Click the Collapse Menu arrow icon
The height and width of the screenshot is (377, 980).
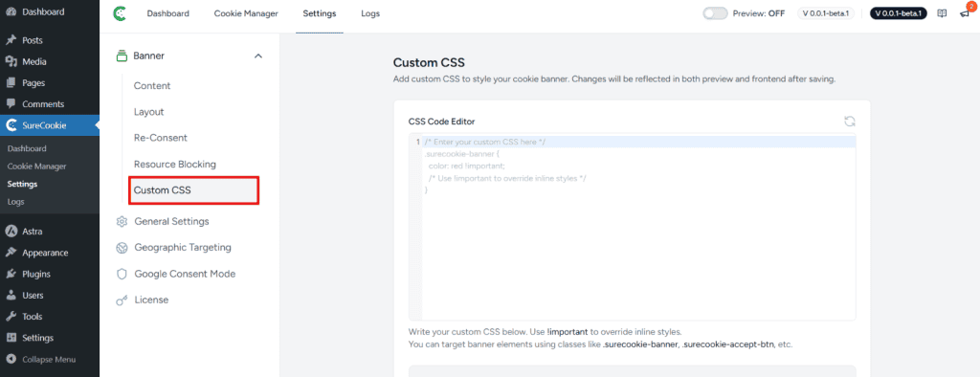click(x=11, y=360)
